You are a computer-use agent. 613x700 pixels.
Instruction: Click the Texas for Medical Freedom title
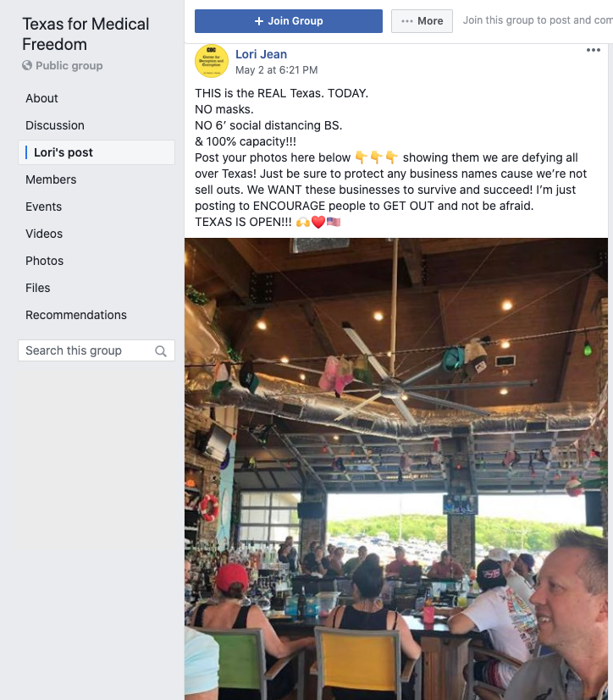[86, 34]
